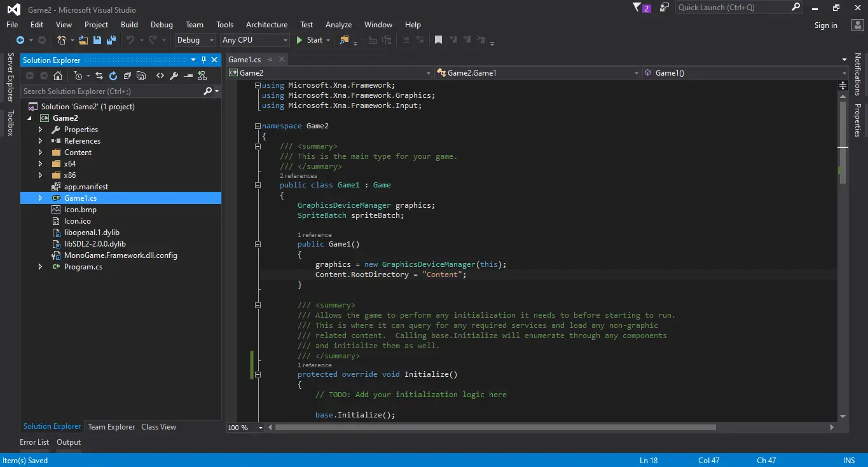Click the Save All icon

(x=111, y=40)
